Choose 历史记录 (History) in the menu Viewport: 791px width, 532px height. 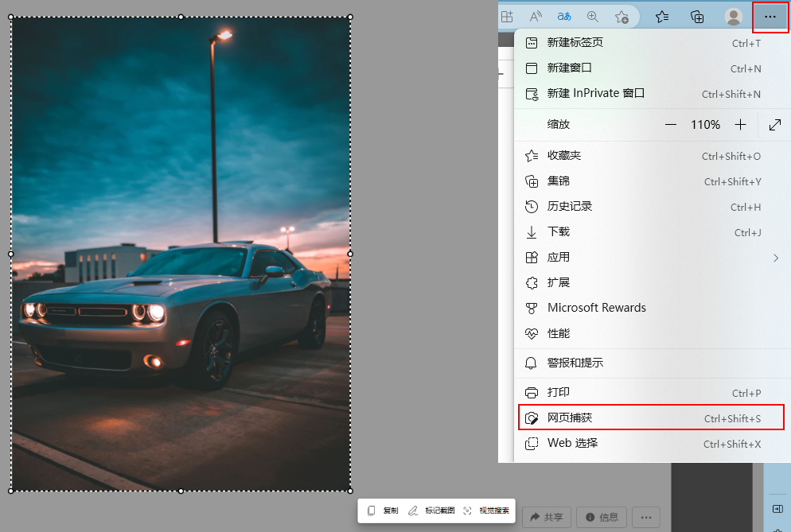570,207
